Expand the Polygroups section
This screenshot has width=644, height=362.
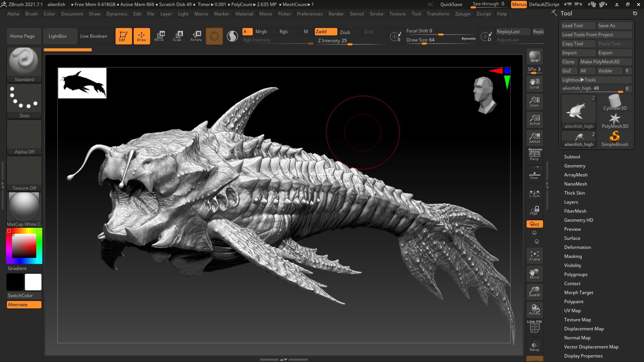(x=576, y=274)
